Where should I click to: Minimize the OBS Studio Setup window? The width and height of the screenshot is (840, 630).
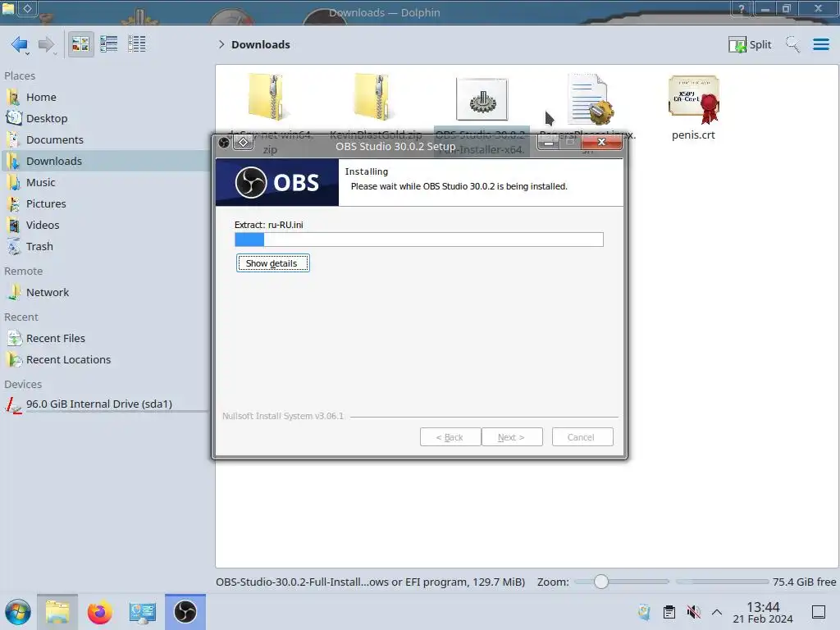click(549, 143)
